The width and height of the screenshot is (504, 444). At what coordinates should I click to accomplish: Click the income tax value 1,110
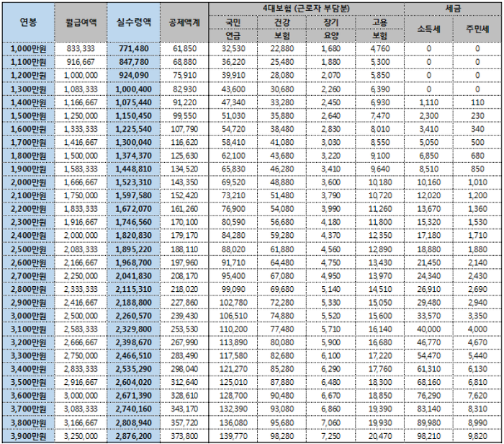tap(429, 102)
